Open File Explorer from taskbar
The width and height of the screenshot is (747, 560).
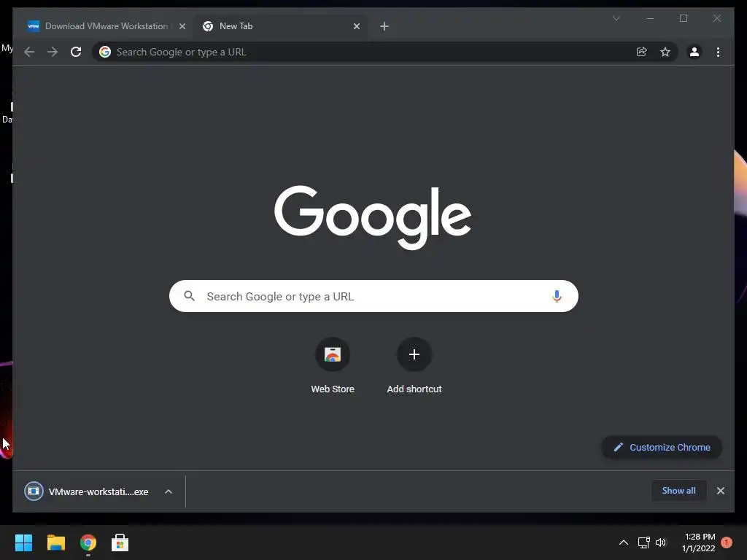tap(55, 542)
